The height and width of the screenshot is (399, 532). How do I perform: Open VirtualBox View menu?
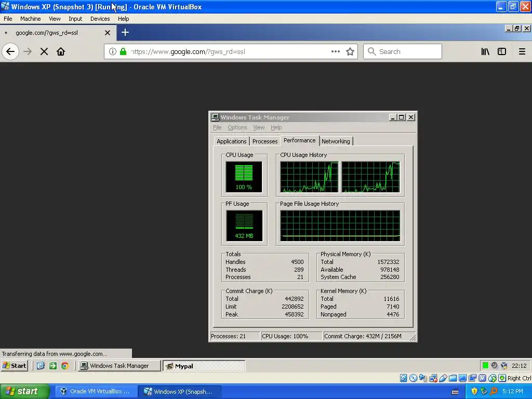(x=55, y=19)
